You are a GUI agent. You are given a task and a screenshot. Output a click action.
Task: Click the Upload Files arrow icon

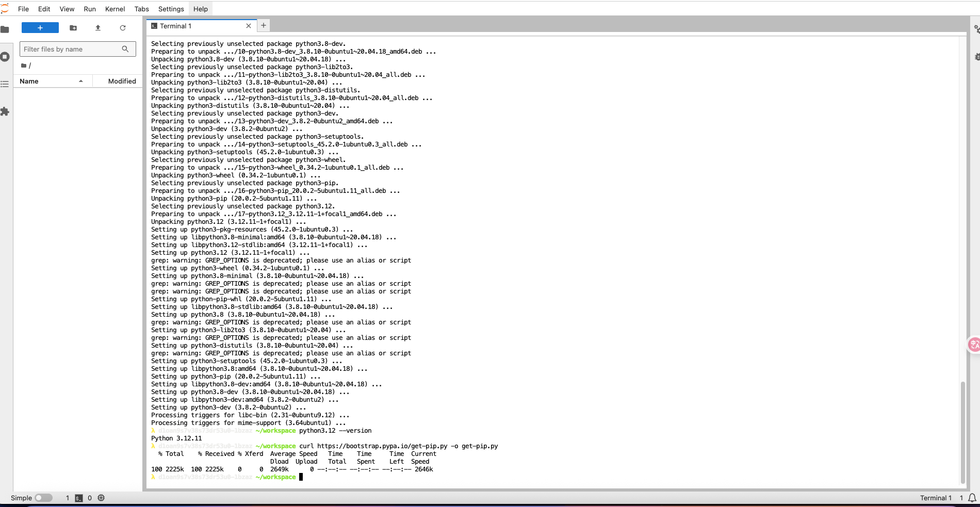point(98,28)
